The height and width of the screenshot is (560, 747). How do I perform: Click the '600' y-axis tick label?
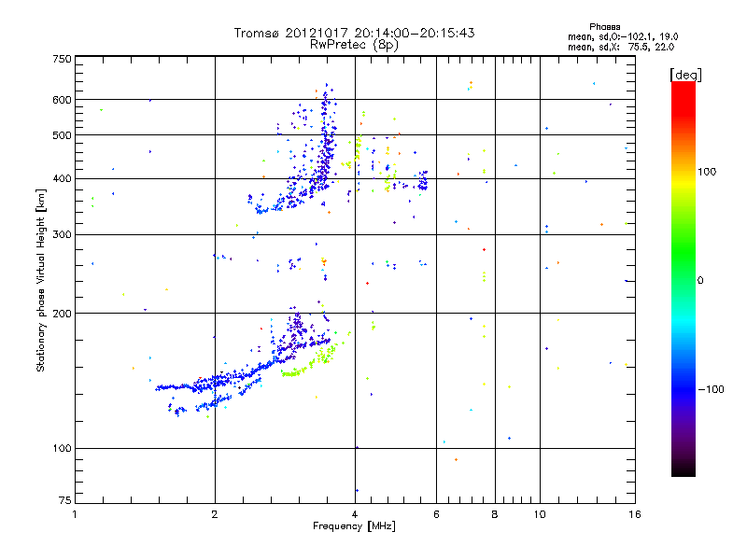tap(62, 100)
